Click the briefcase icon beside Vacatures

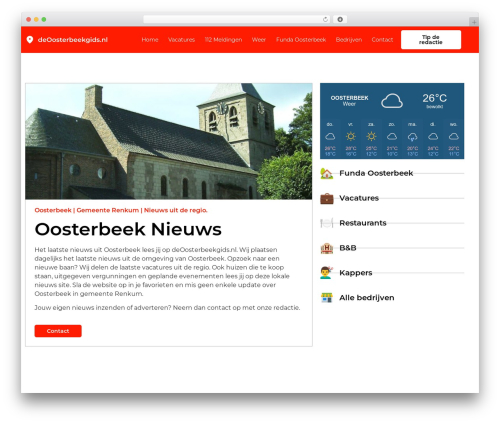(x=327, y=198)
